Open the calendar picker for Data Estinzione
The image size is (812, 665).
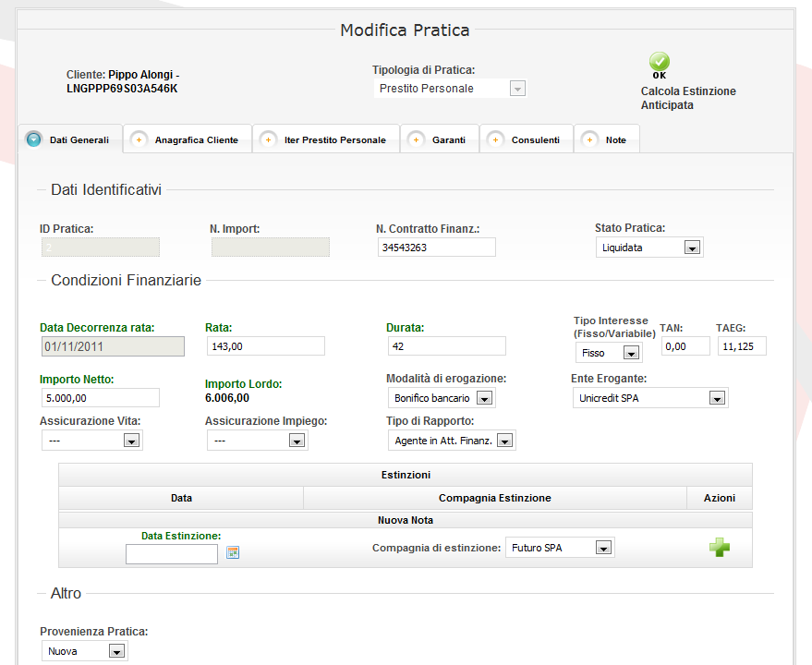pyautogui.click(x=233, y=552)
